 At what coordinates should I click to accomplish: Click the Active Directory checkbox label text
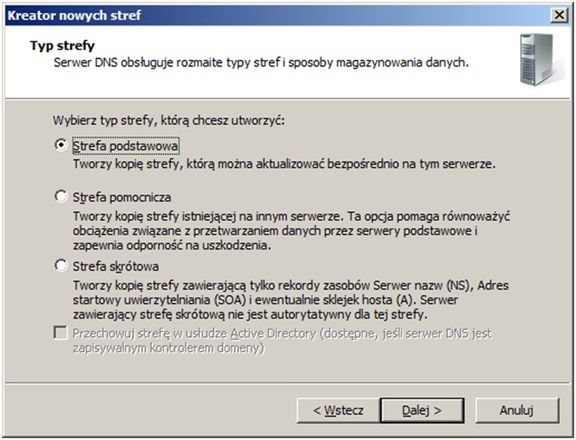click(282, 340)
